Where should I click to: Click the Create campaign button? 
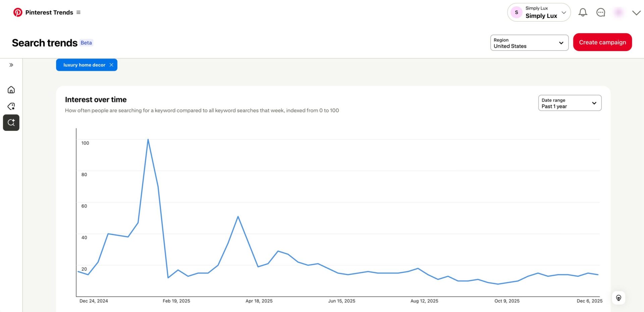pos(602,42)
